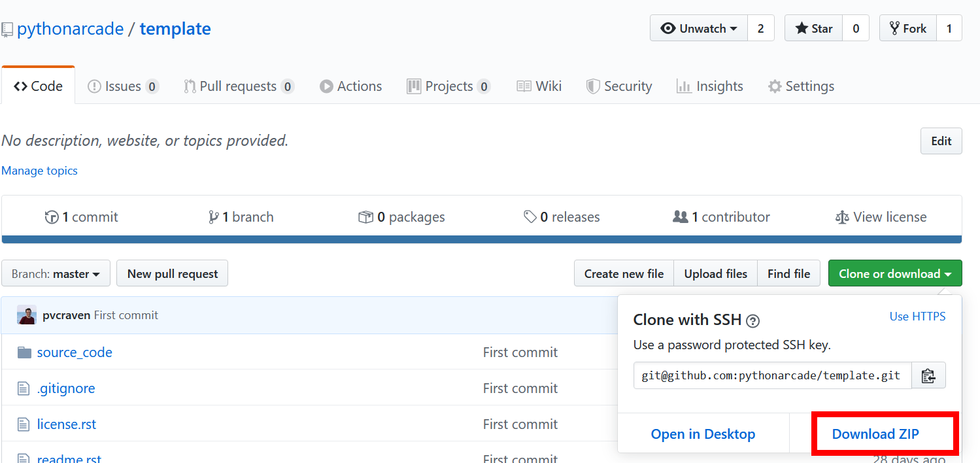Click the Edit description button

click(941, 141)
